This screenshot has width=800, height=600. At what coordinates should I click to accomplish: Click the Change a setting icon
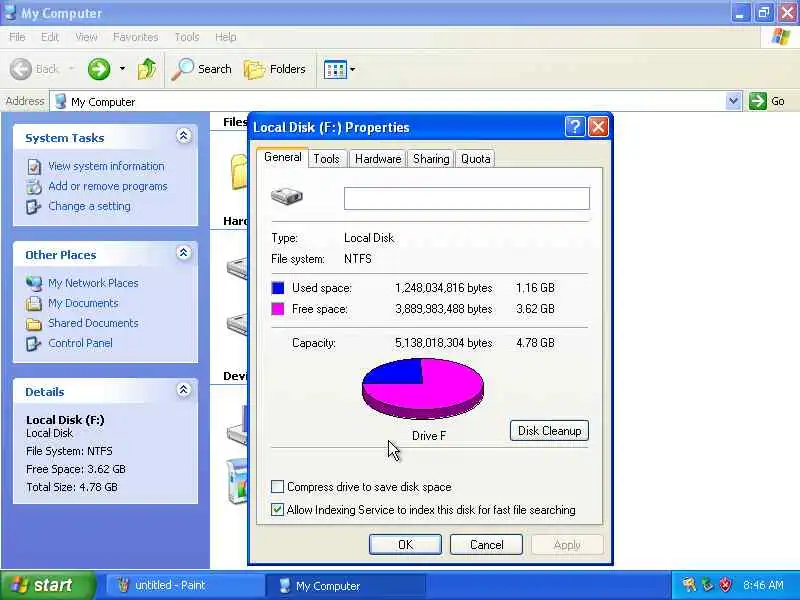tap(34, 207)
